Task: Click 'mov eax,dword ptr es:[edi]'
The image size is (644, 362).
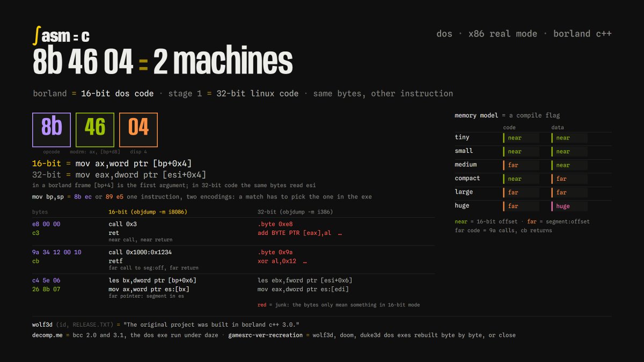Action: [304, 289]
